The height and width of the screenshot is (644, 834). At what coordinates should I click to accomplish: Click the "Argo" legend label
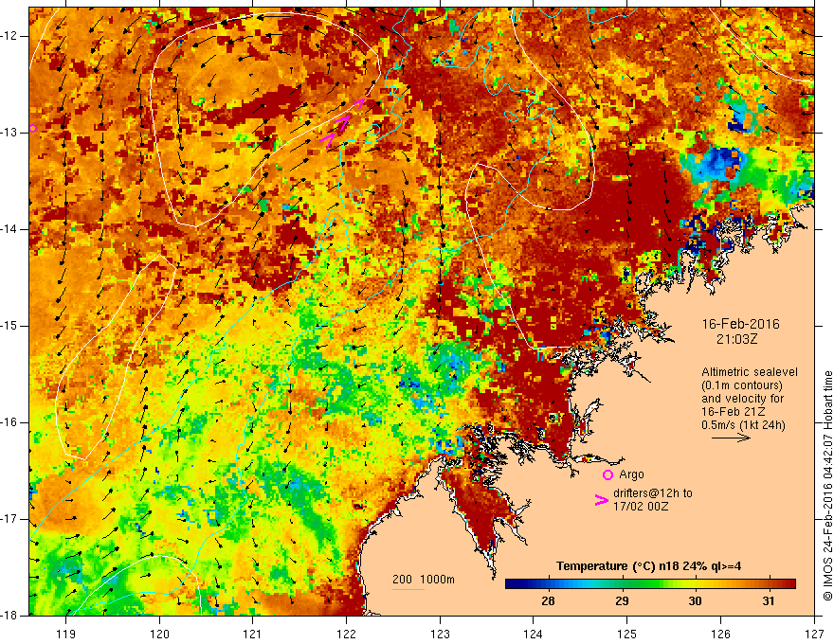click(x=631, y=474)
